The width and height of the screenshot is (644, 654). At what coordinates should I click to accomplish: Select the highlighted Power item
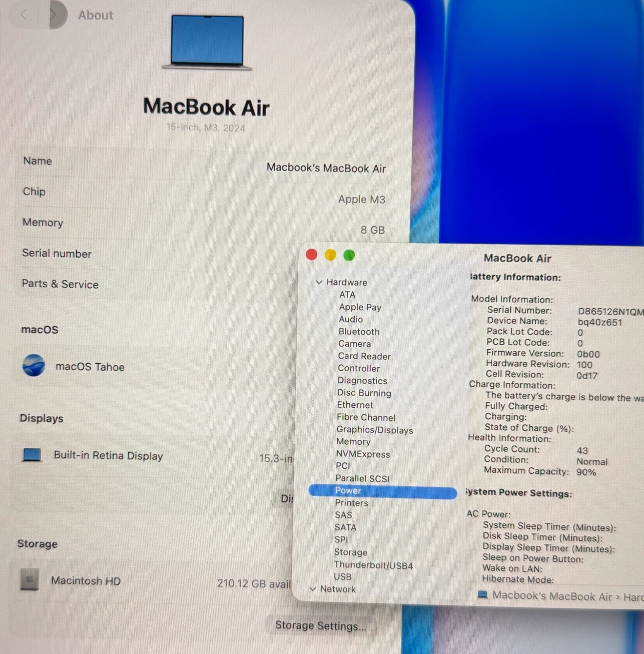tap(382, 491)
